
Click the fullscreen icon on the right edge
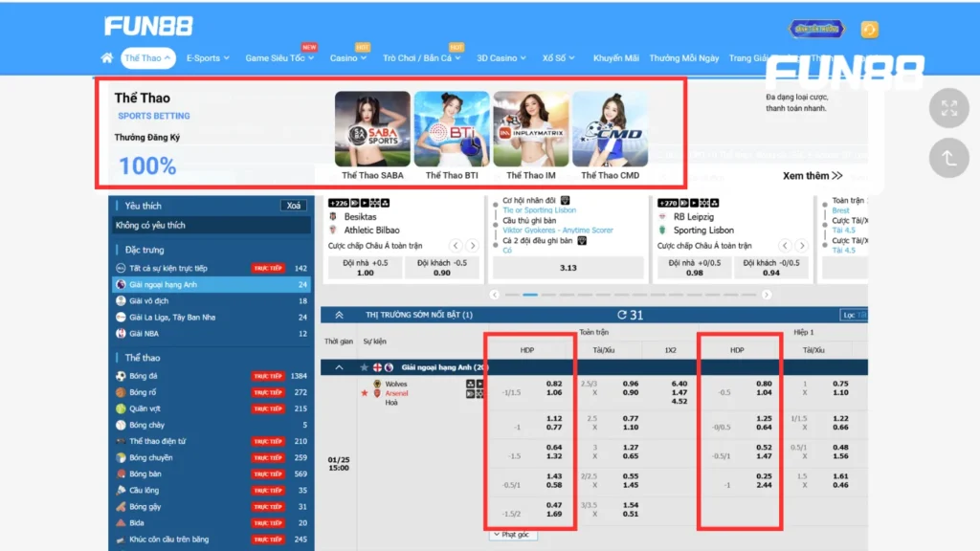pos(948,110)
